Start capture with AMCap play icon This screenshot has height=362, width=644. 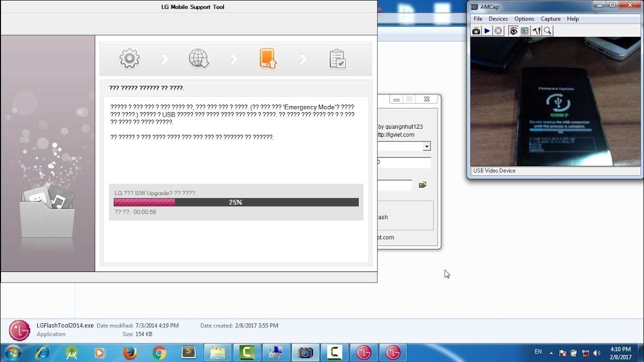[487, 31]
